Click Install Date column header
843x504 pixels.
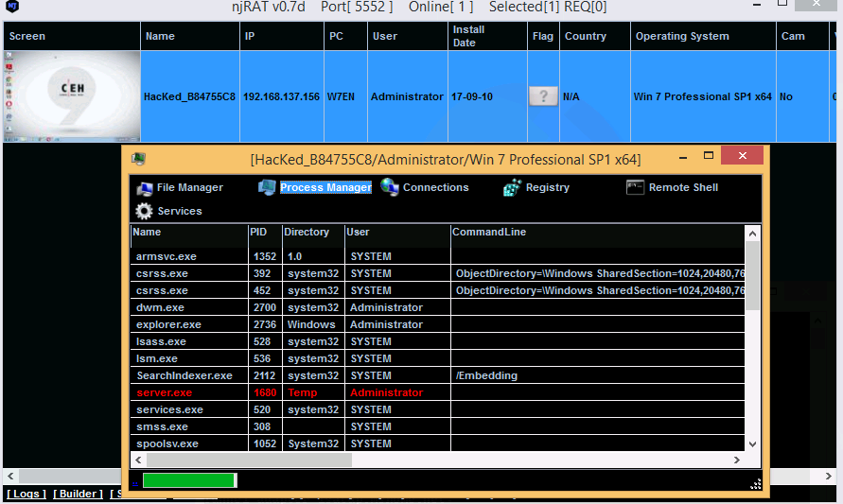[x=487, y=36]
